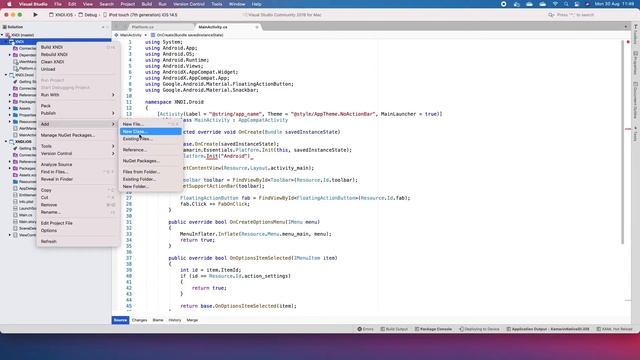Open the Build menu in menu bar
Viewport: 640px width, 360px height.
click(147, 4)
